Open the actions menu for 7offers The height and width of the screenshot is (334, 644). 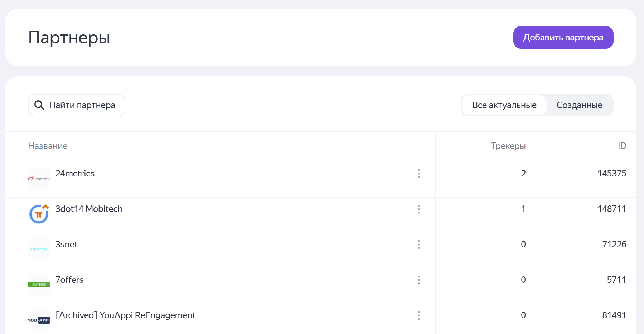(x=418, y=280)
